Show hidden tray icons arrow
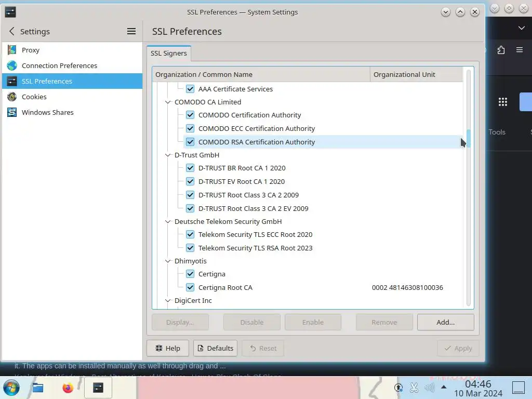 (x=444, y=387)
